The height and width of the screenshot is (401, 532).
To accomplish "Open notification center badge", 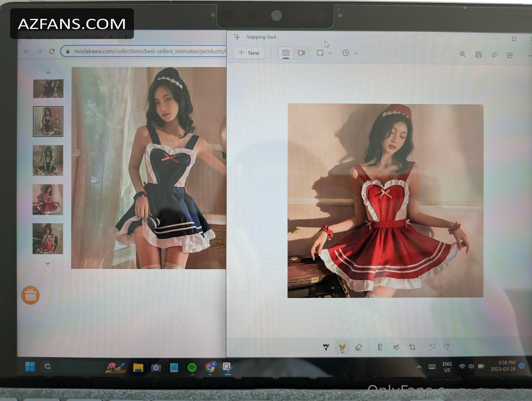I will (521, 366).
